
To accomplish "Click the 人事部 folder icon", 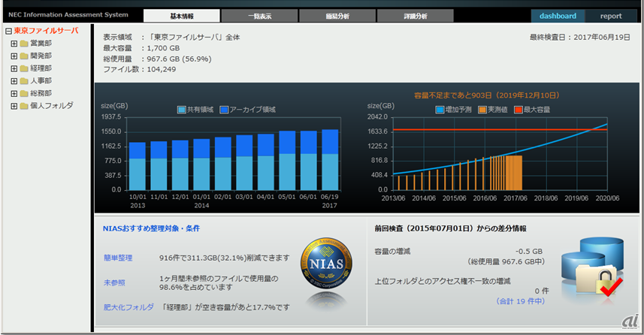I will pyautogui.click(x=24, y=81).
